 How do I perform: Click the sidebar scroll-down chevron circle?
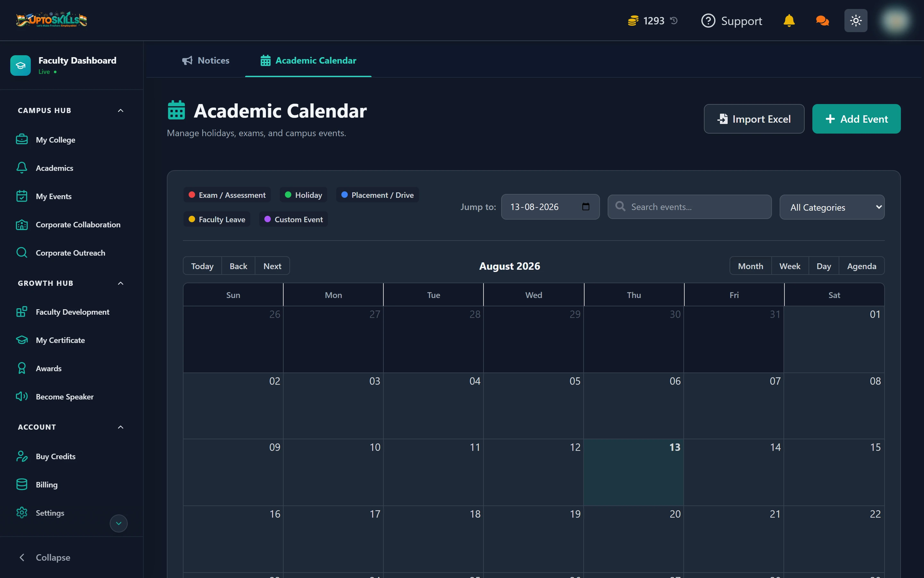(119, 523)
